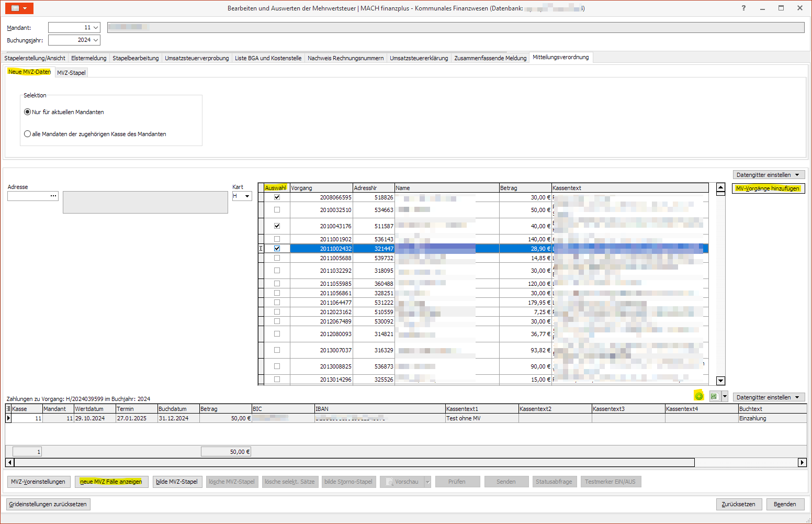The height and width of the screenshot is (524, 812).
Task: Select 'alle Mandaten der zugehörigen Kasse' option
Action: coord(28,134)
